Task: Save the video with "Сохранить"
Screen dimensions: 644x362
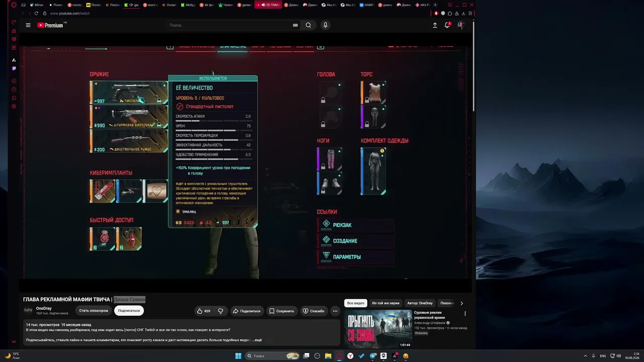Action: click(282, 311)
